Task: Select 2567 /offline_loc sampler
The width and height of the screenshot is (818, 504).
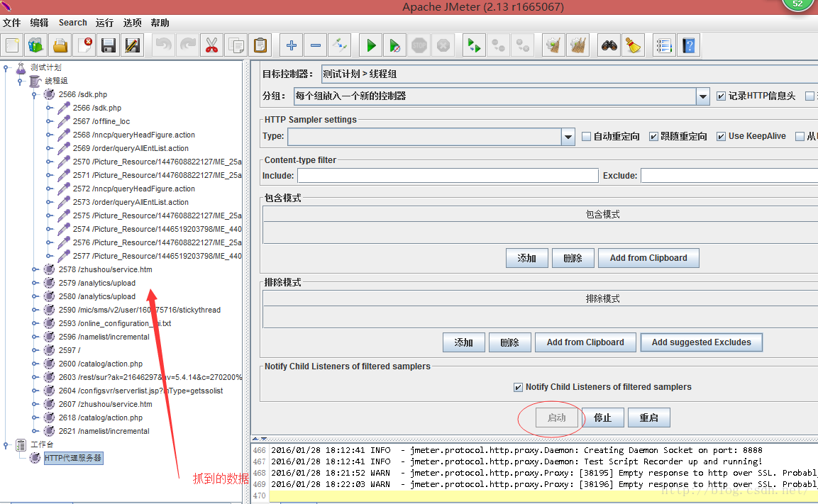Action: [101, 121]
